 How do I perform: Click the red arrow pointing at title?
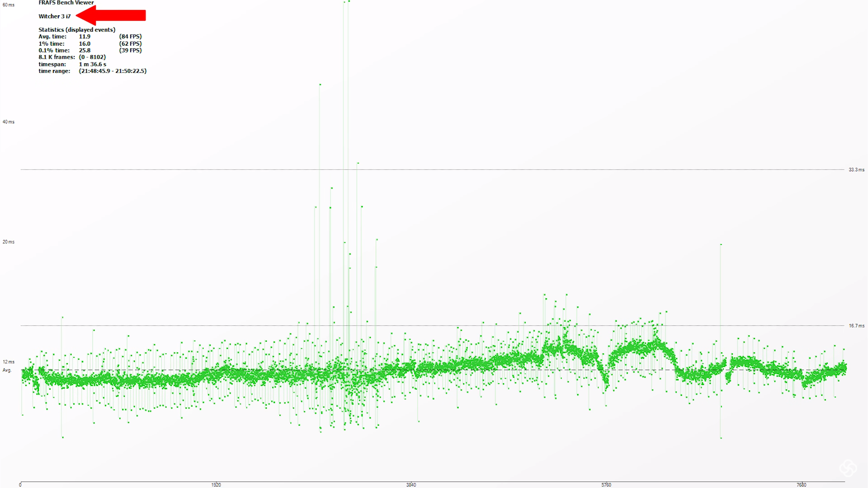click(111, 15)
